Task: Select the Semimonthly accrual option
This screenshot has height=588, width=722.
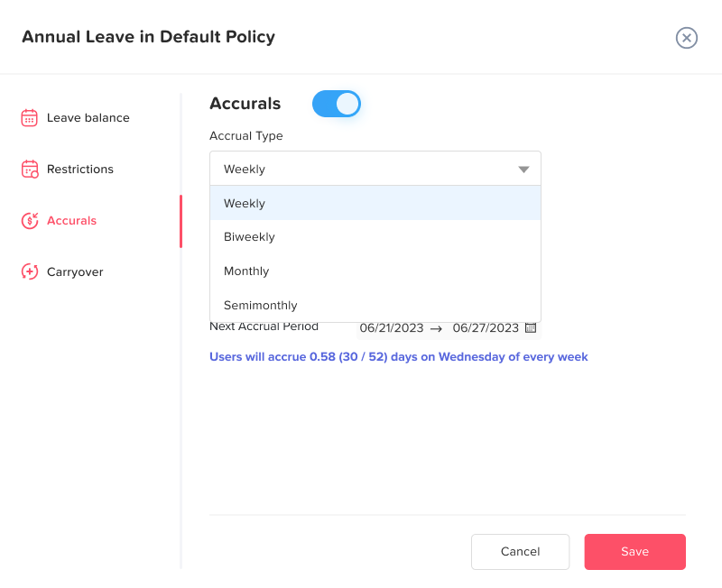Action: pyautogui.click(x=260, y=306)
